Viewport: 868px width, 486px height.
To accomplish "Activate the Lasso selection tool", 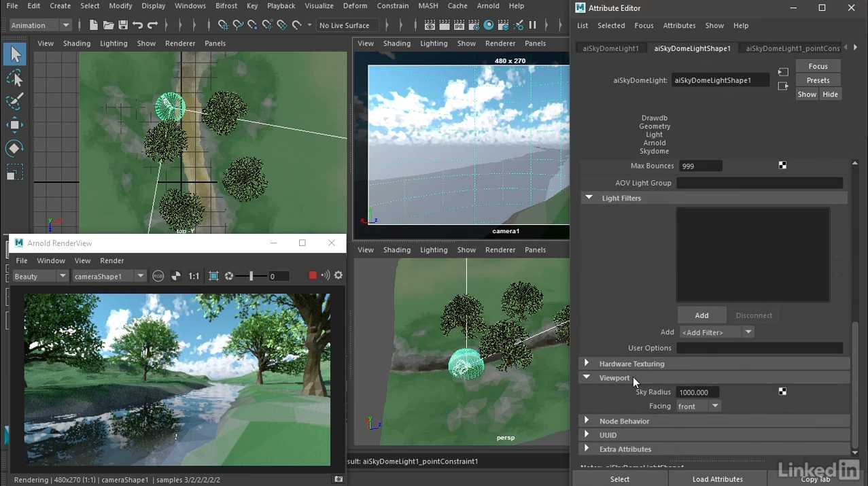I will click(x=15, y=79).
